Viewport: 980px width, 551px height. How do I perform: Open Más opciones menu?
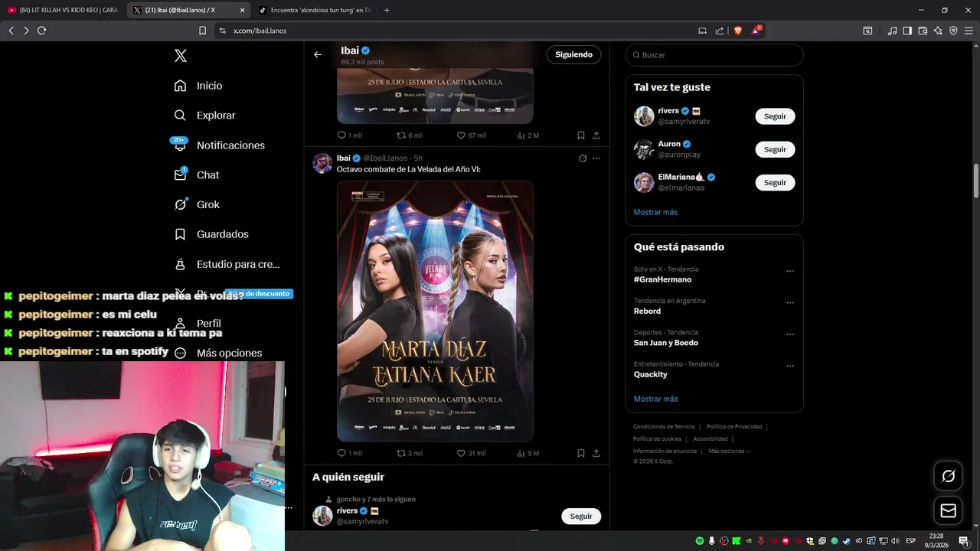point(218,353)
